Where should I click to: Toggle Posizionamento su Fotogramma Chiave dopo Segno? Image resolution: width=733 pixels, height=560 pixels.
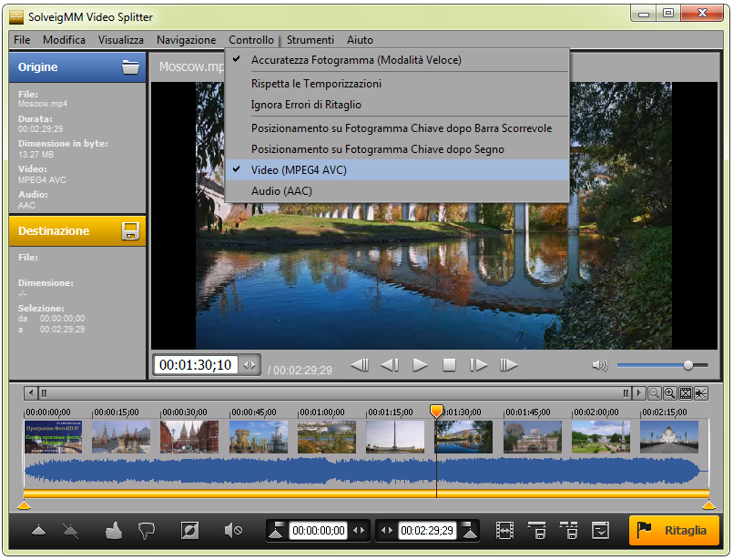pos(397,149)
